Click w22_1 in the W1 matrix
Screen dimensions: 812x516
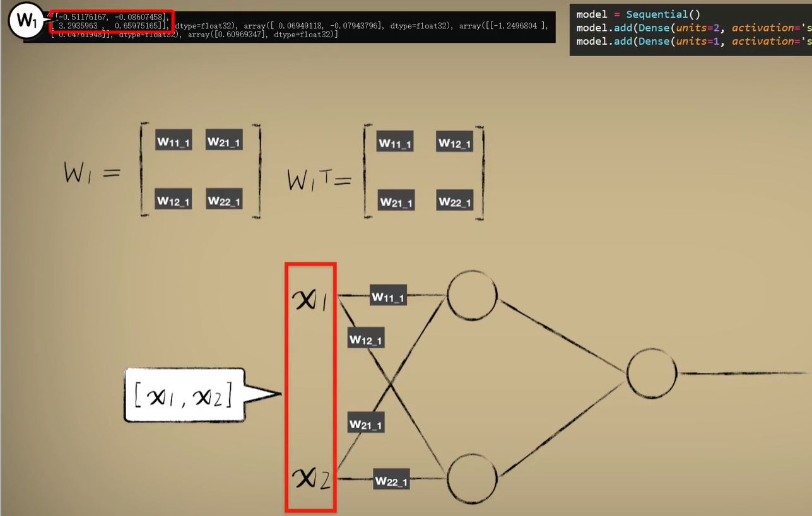click(224, 201)
